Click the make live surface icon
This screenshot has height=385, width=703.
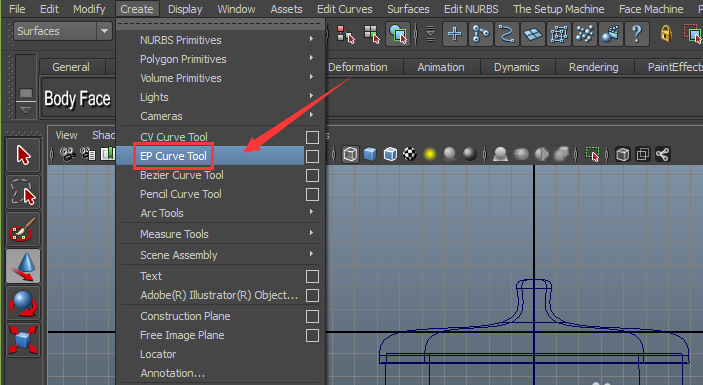pos(559,34)
